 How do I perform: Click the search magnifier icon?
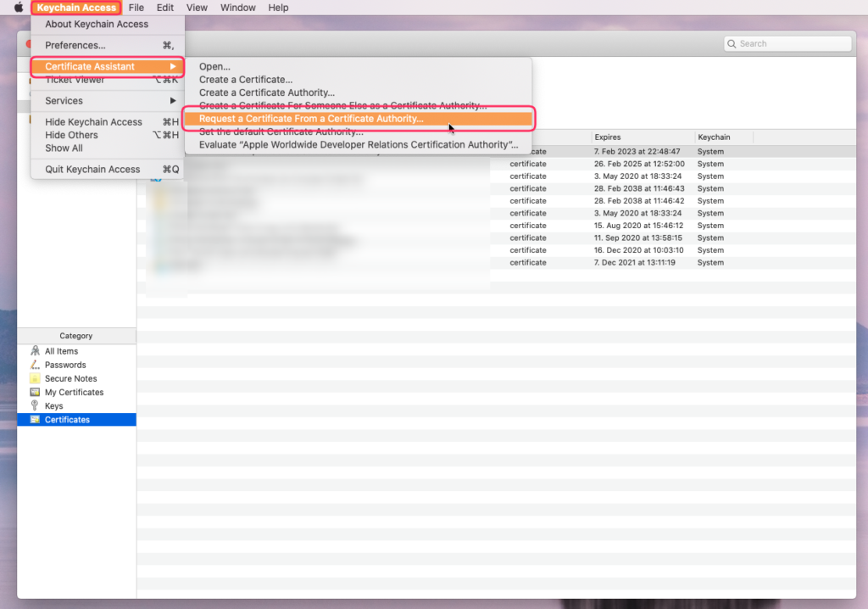[x=732, y=44]
